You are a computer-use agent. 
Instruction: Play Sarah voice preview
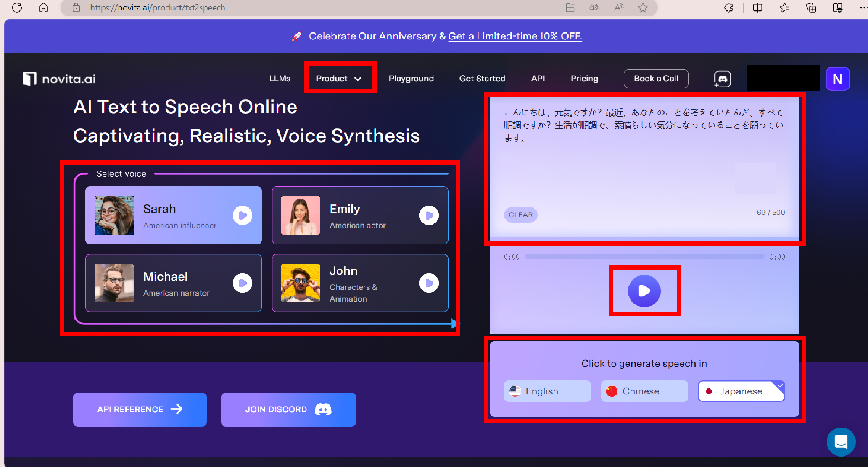(243, 215)
